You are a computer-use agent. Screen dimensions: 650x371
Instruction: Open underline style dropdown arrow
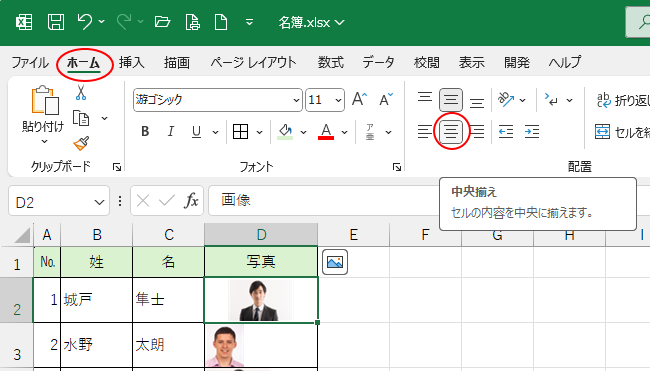click(x=216, y=132)
